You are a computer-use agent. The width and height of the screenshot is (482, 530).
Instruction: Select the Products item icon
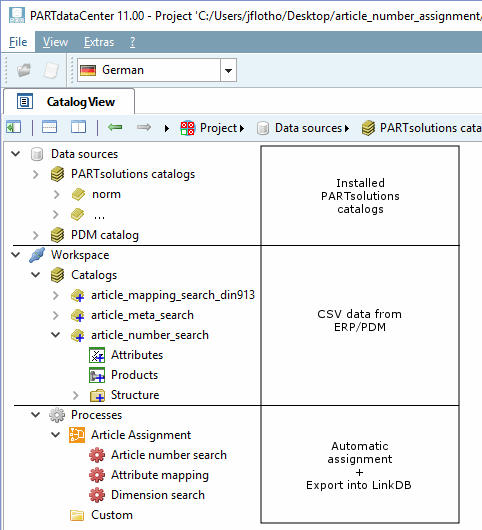click(97, 375)
